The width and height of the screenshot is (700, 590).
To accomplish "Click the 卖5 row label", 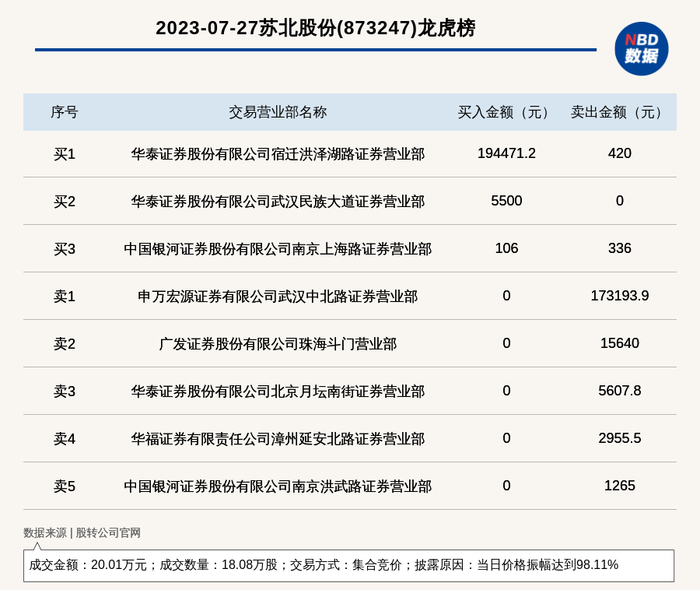I will pos(65,486).
